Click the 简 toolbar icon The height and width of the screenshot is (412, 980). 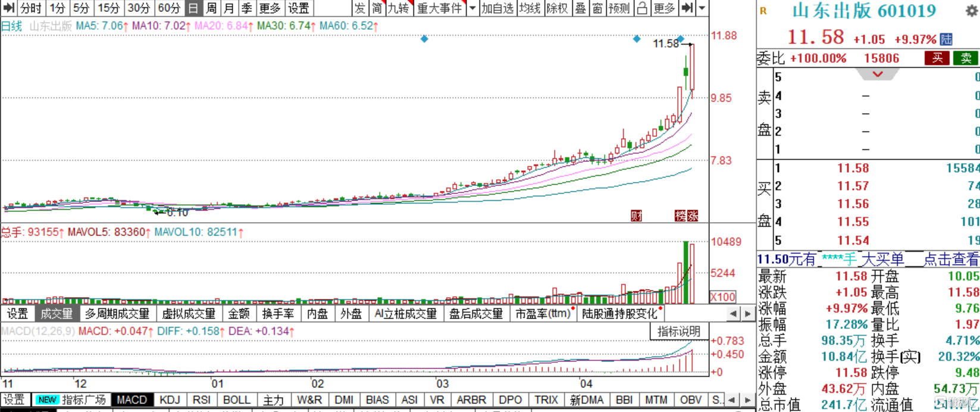377,8
